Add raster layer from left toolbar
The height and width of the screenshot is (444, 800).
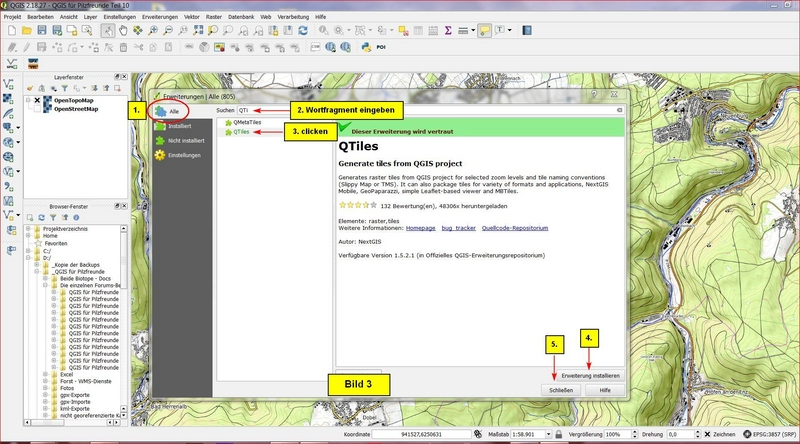click(x=8, y=99)
